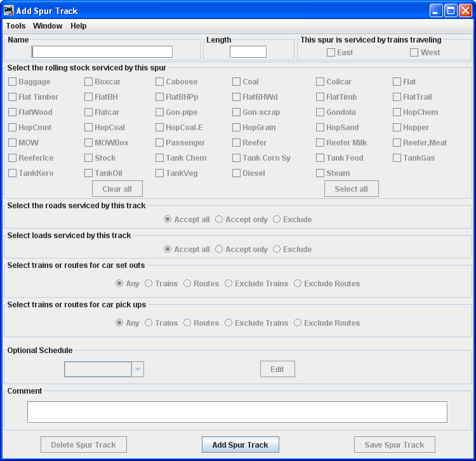
Task: Choose Exclude for loads serviced
Action: pos(277,250)
